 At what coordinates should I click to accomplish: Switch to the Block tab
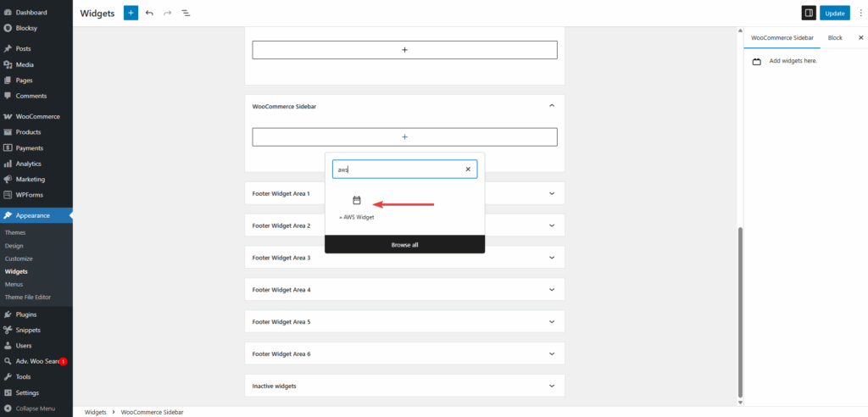(835, 37)
